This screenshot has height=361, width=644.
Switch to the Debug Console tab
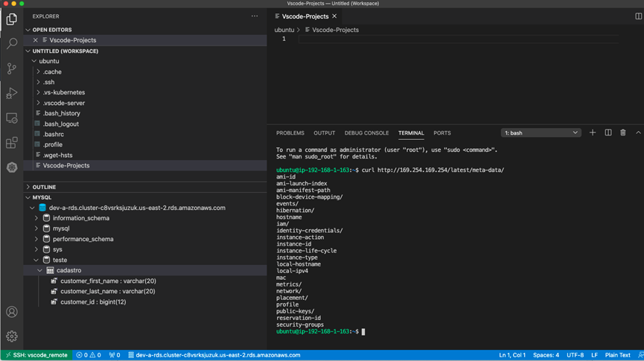[x=366, y=133]
